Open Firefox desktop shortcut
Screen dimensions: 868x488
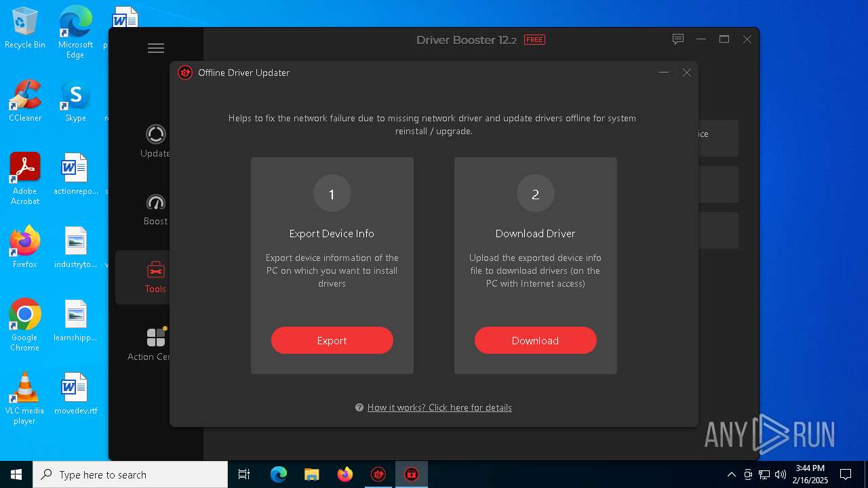click(x=25, y=247)
